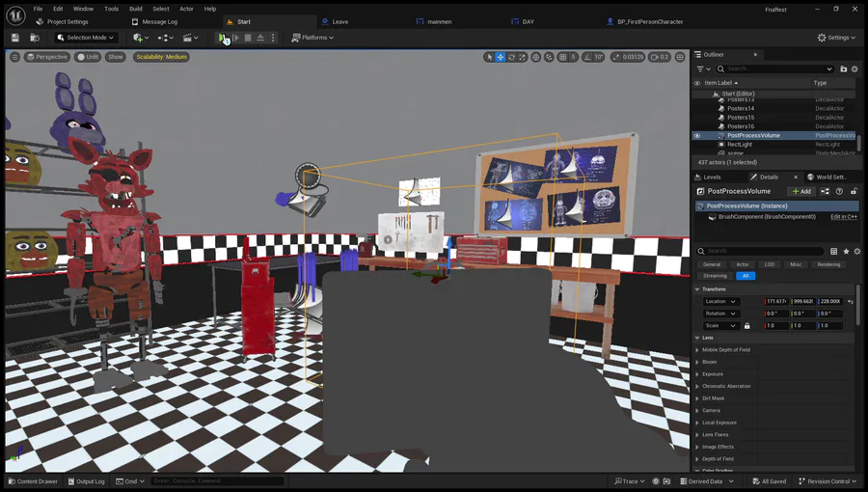Open the Selection Mode dropdown
This screenshot has width=868, height=492.
point(86,38)
